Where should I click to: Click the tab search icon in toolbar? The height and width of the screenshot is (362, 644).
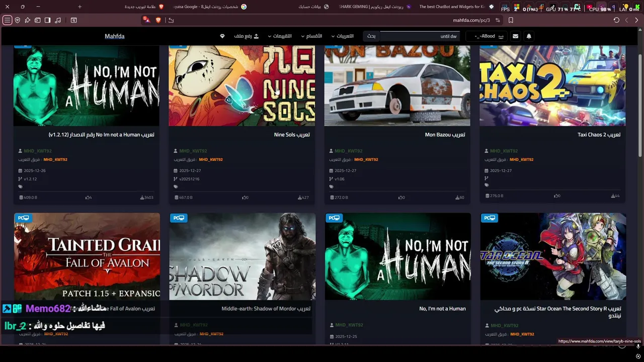click(74, 20)
